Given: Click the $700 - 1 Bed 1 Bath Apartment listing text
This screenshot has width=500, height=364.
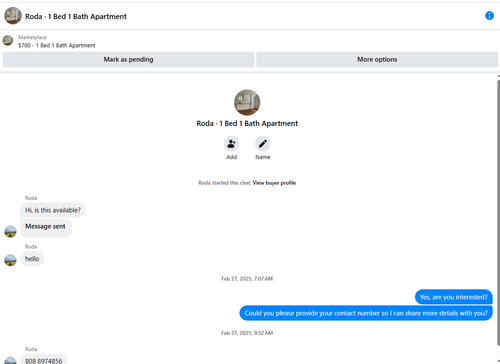Looking at the screenshot, I should [x=57, y=45].
